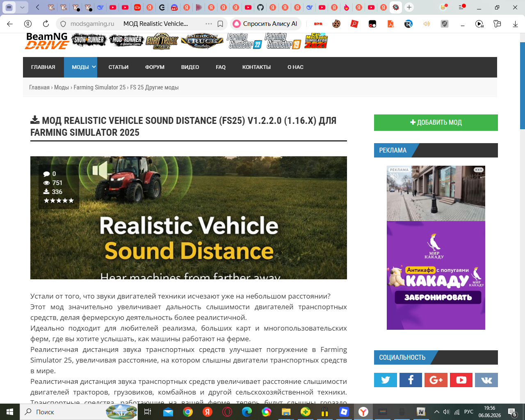Open Farming Simulator 19 logo

(x=283, y=41)
